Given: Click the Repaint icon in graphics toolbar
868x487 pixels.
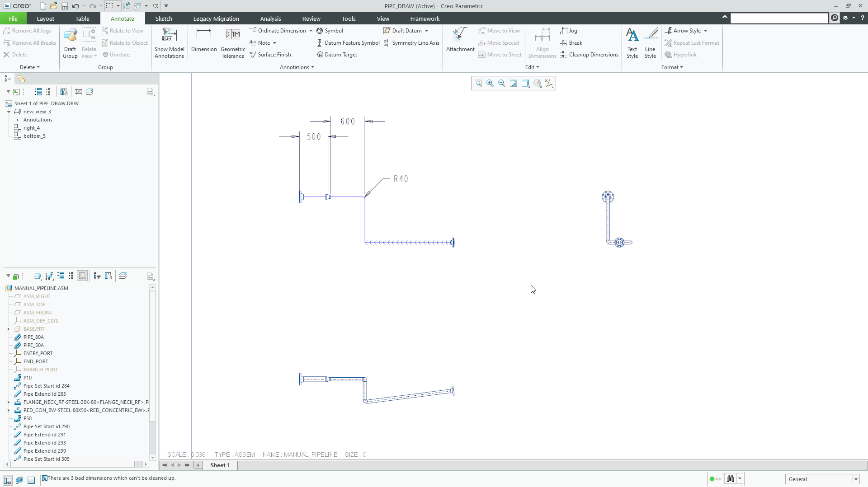Looking at the screenshot, I should tap(514, 83).
